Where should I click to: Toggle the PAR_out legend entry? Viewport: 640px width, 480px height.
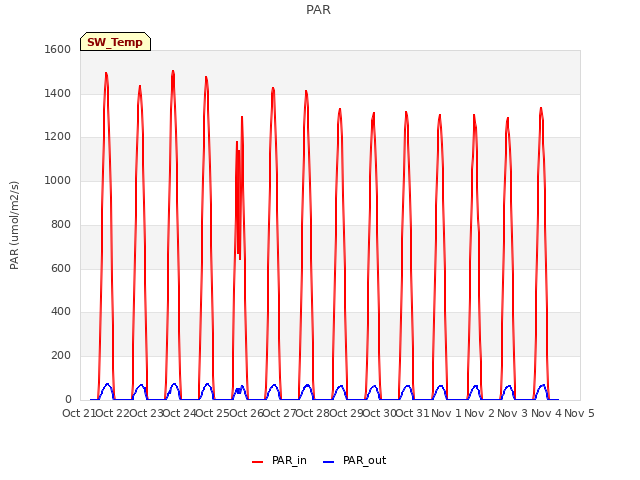[355, 461]
